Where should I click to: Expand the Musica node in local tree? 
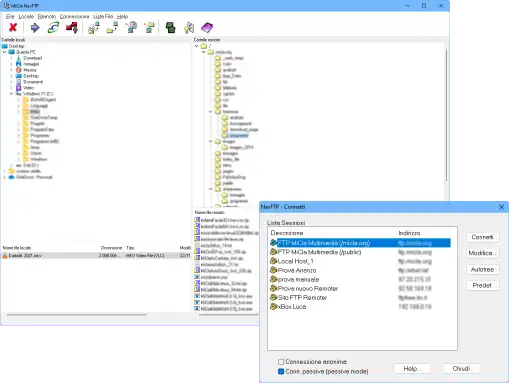tap(11, 70)
